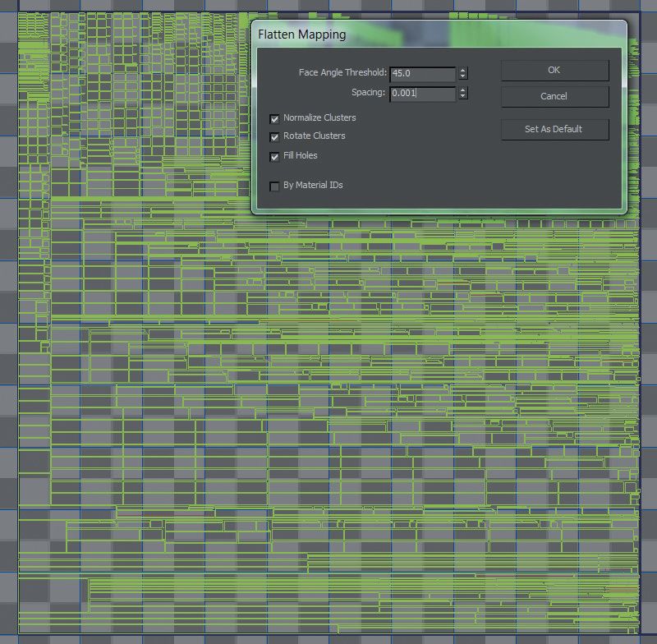Increase Spacing with spinner up arrow
The height and width of the screenshot is (644, 657).
[462, 90]
